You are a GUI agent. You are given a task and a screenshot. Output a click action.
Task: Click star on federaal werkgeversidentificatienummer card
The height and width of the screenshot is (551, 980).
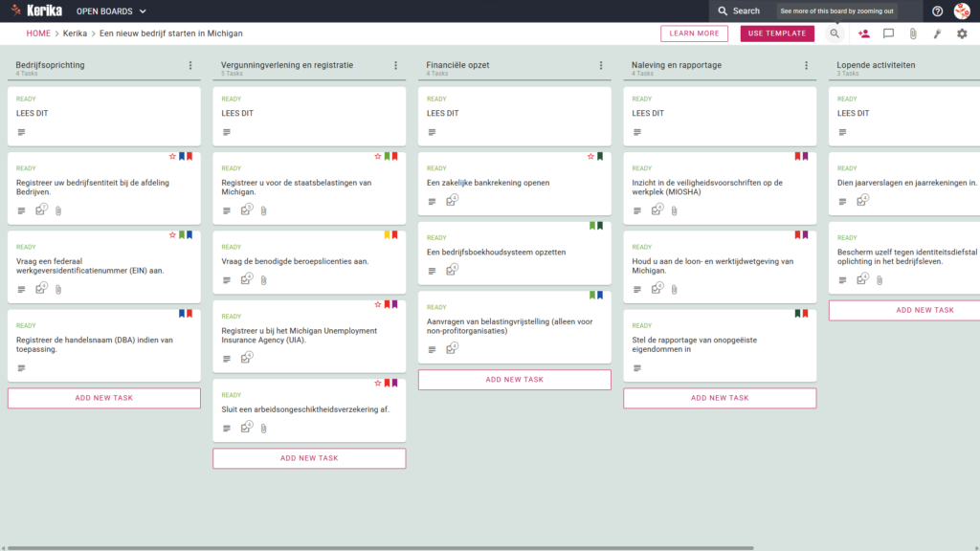pyautogui.click(x=172, y=235)
